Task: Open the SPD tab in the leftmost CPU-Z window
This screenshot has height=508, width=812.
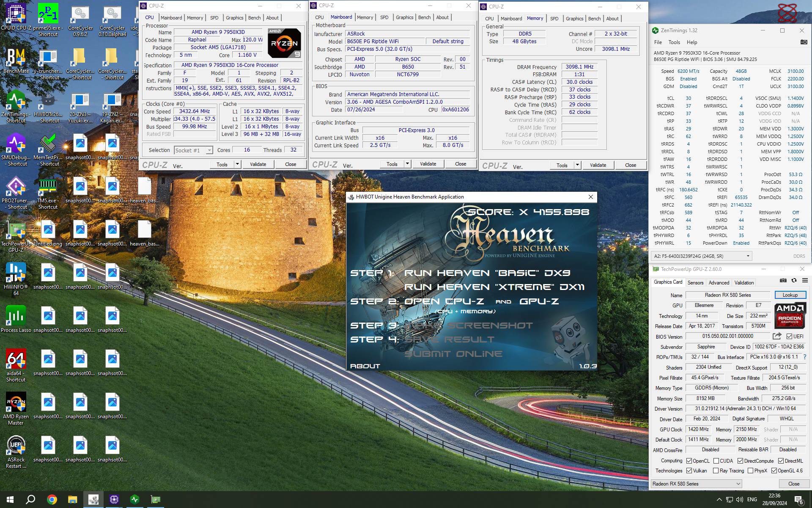Action: pyautogui.click(x=214, y=18)
